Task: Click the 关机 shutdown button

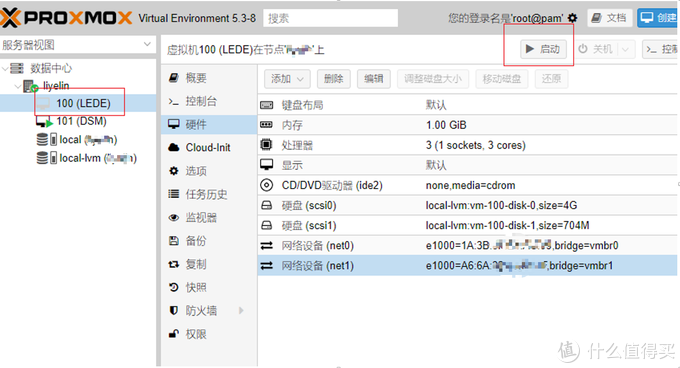Action: tap(597, 49)
